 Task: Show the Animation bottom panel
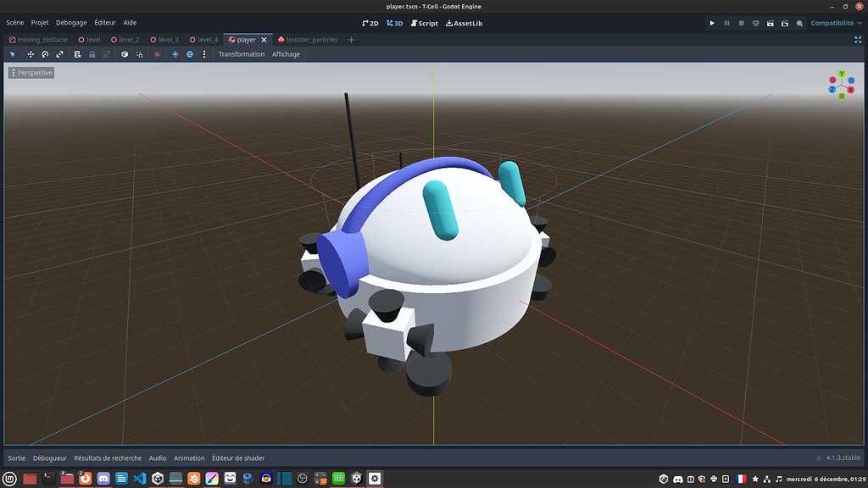coord(189,457)
